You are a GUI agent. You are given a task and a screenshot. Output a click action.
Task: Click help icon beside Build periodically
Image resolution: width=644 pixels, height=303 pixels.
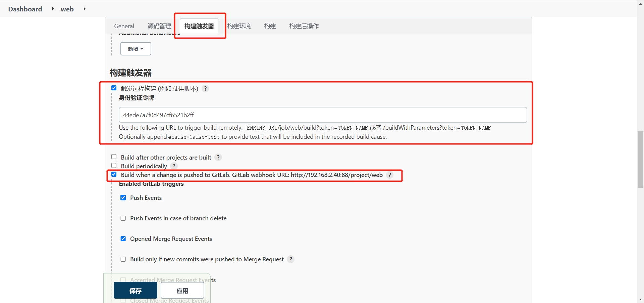point(174,166)
